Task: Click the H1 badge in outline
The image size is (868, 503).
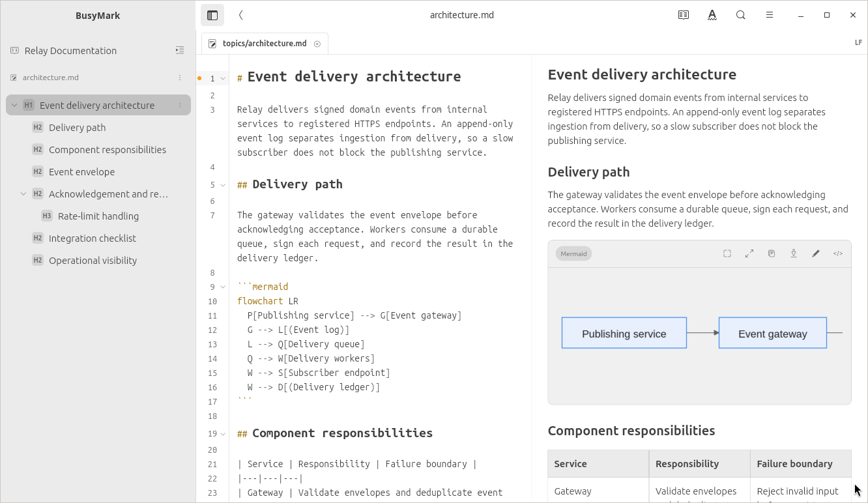Action: click(29, 105)
